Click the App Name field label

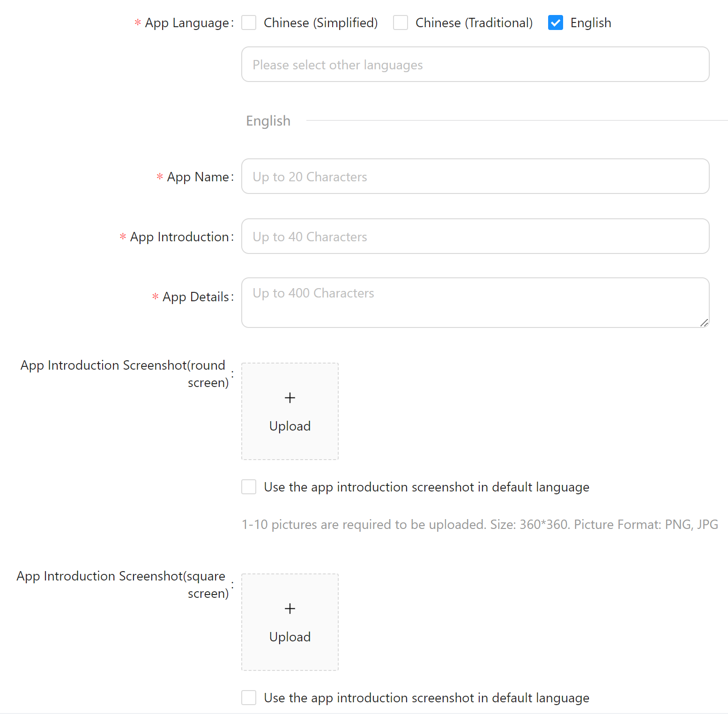pyautogui.click(x=198, y=177)
